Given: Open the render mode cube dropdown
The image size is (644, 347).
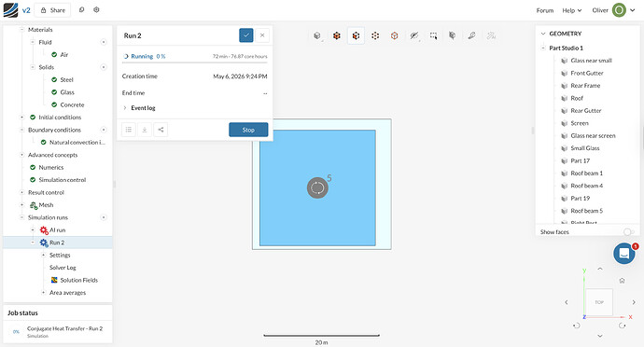Looking at the screenshot, I should pyautogui.click(x=317, y=35).
